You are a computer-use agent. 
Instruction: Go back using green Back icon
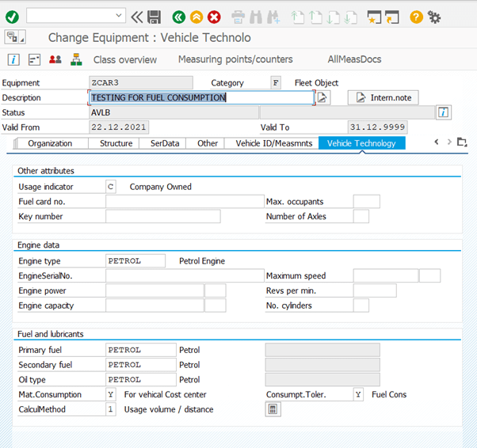[178, 17]
